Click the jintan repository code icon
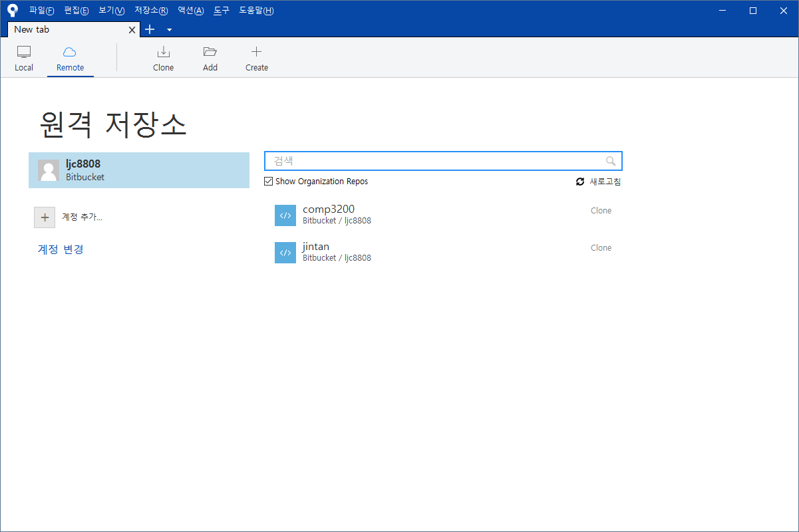Image resolution: width=799 pixels, height=532 pixels. pos(285,253)
